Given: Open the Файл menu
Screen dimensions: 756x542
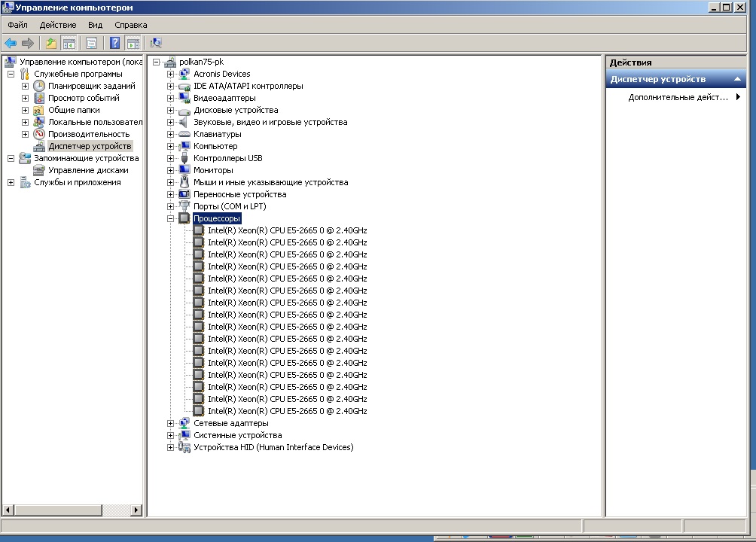Looking at the screenshot, I should click(18, 25).
